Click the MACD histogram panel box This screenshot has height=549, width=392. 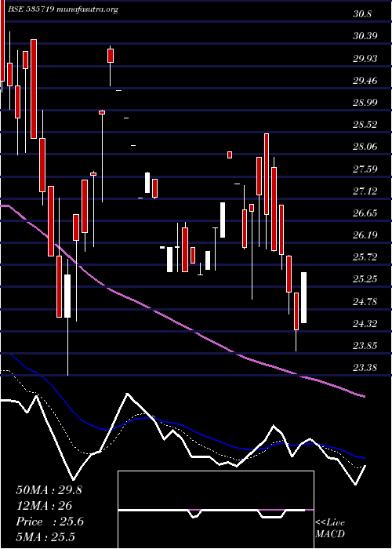point(216,510)
